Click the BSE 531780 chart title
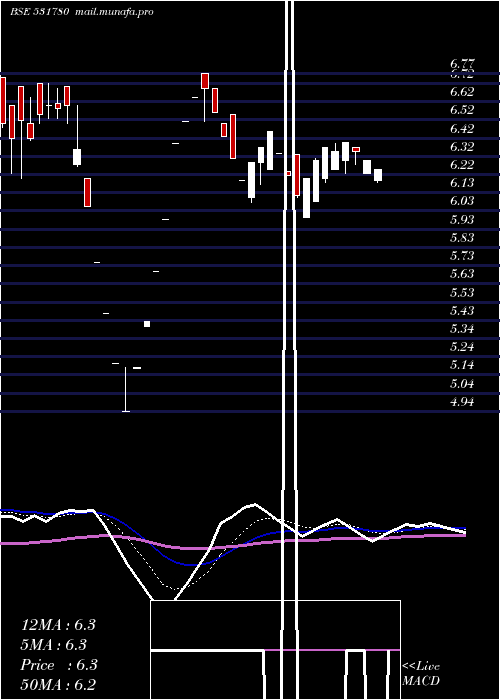The image size is (500, 700). pyautogui.click(x=39, y=12)
